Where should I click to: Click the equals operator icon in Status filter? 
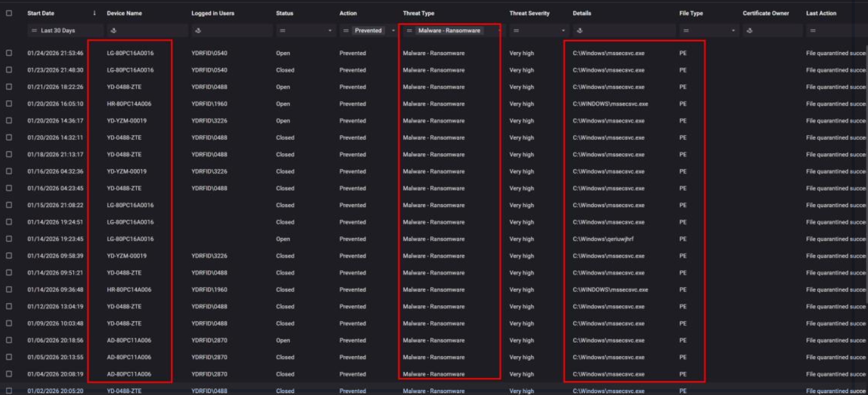pos(282,31)
